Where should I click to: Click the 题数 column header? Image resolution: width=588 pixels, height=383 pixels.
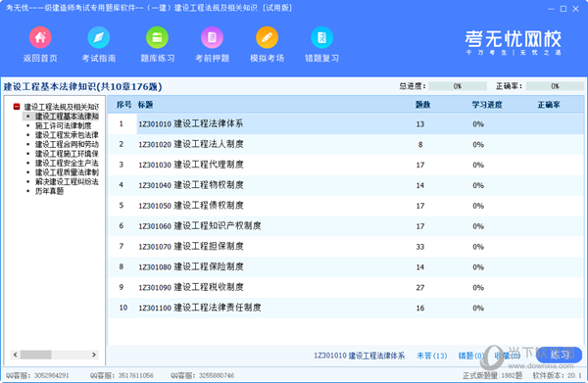tap(422, 105)
